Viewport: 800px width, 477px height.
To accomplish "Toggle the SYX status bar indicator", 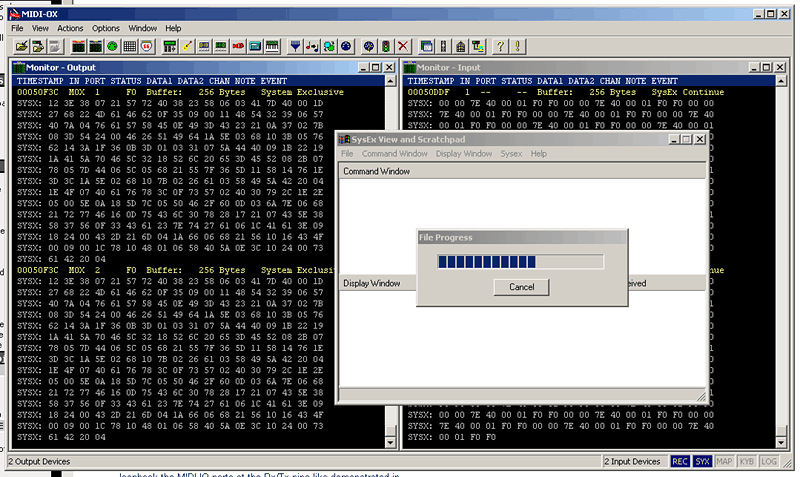I will pyautogui.click(x=702, y=461).
